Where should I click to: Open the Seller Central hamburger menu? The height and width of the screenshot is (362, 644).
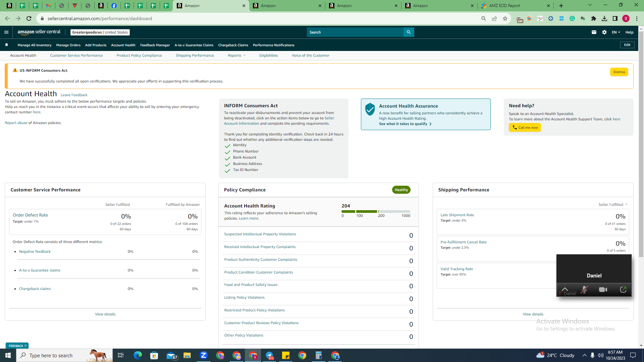6,32
